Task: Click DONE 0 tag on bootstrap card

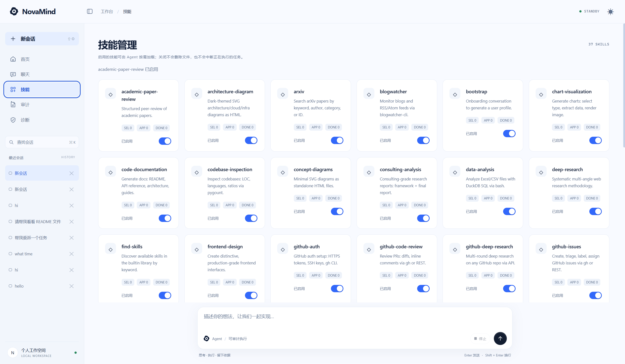Action: (506, 120)
